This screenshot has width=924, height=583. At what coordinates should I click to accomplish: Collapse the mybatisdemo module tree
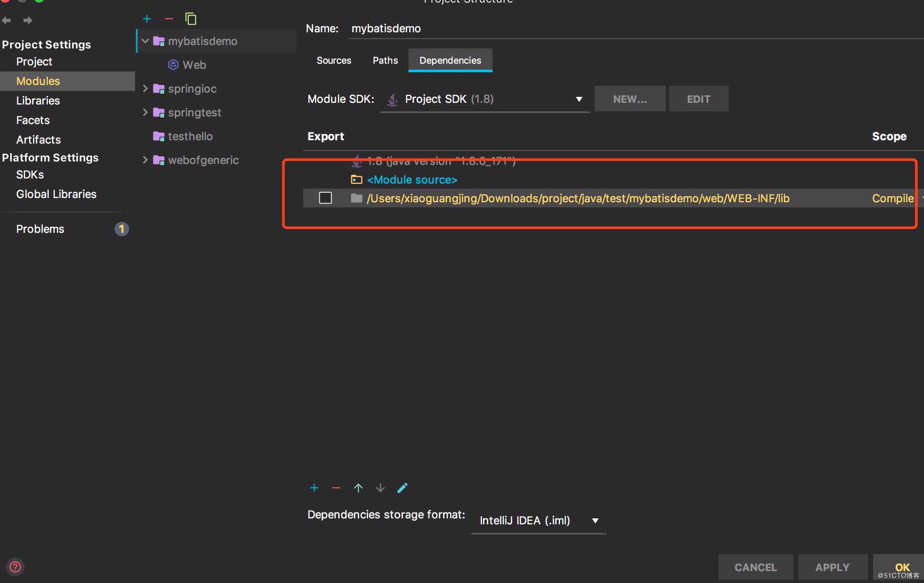pyautogui.click(x=145, y=41)
